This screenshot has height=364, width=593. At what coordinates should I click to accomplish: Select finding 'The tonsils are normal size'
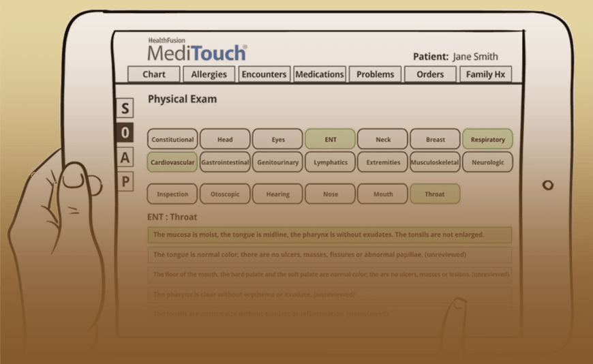click(330, 314)
